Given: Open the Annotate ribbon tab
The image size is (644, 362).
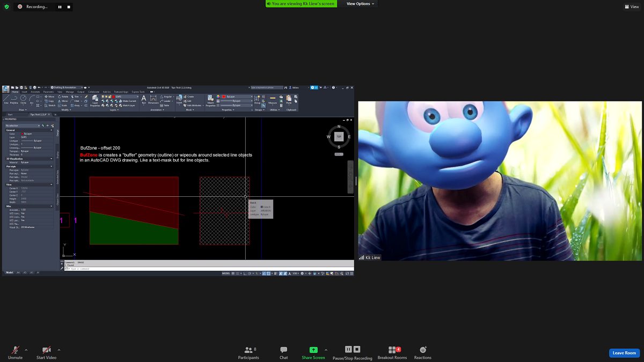Looking at the screenshot, I should [x=35, y=92].
